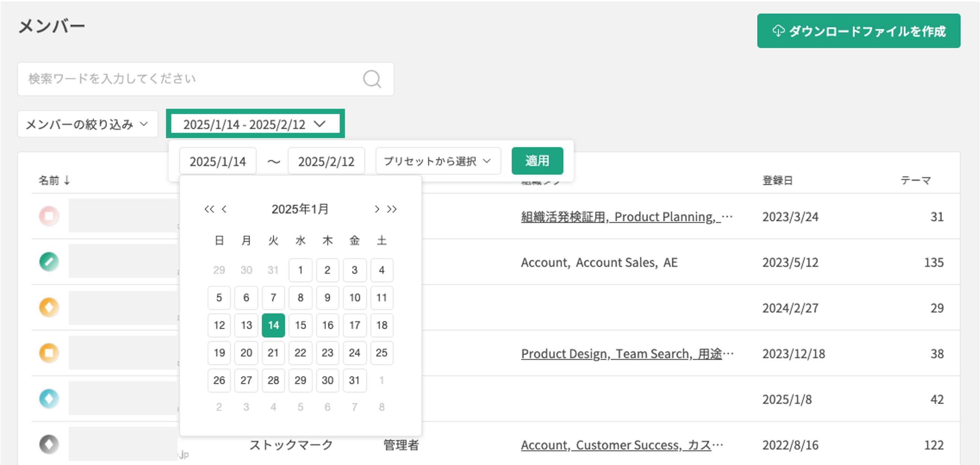Click the start date field 2025/1/14
The width and height of the screenshot is (980, 465).
pyautogui.click(x=218, y=161)
